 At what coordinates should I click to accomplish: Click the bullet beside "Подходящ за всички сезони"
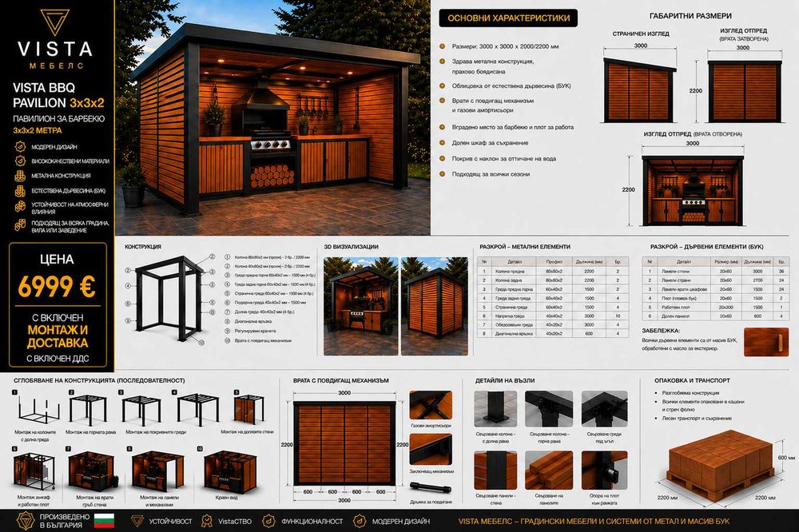tap(443, 174)
